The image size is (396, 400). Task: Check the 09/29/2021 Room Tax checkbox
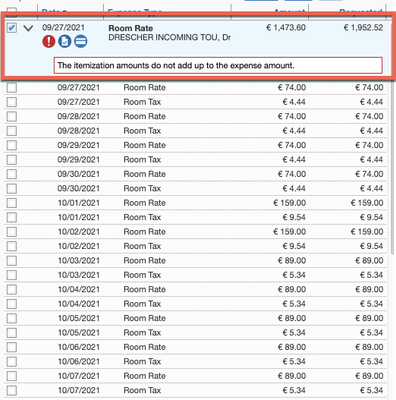click(12, 160)
